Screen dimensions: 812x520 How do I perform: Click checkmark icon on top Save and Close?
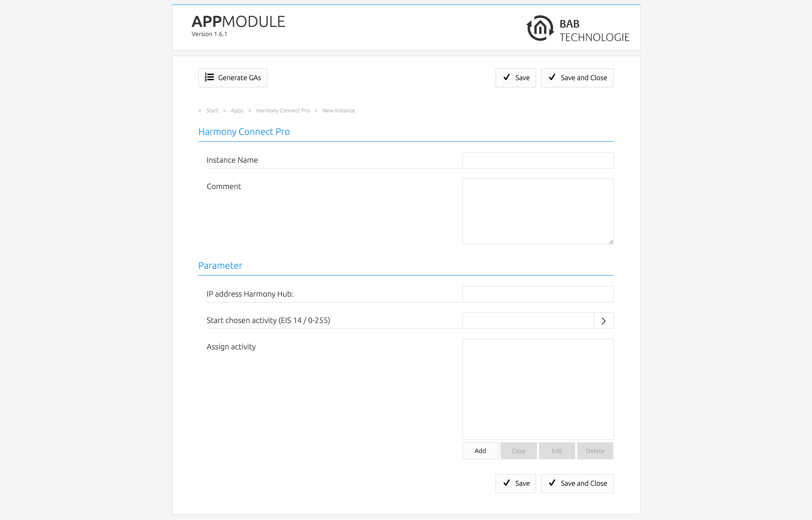click(x=552, y=77)
